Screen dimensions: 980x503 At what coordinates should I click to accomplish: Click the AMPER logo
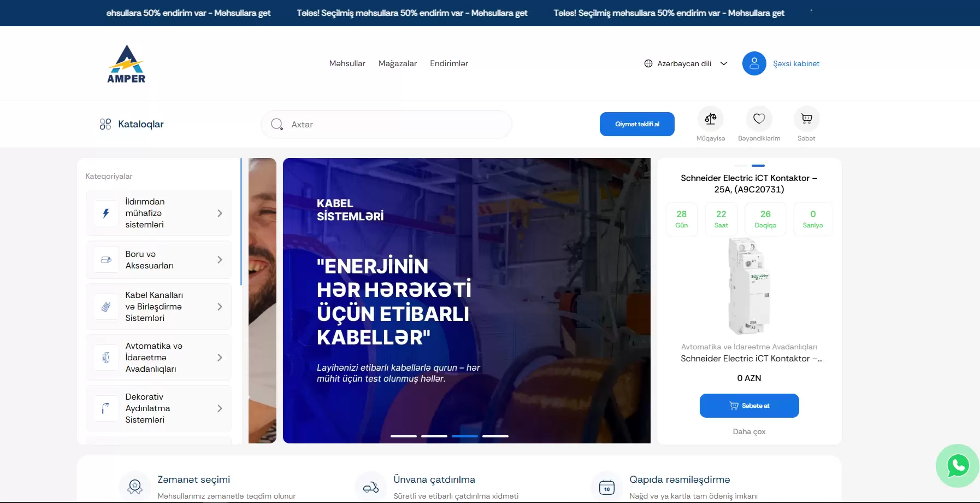(x=126, y=64)
